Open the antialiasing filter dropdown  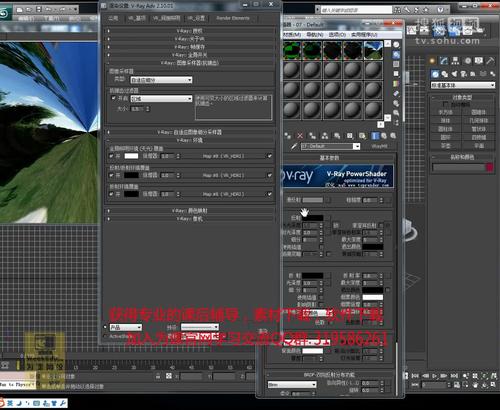tap(161, 99)
